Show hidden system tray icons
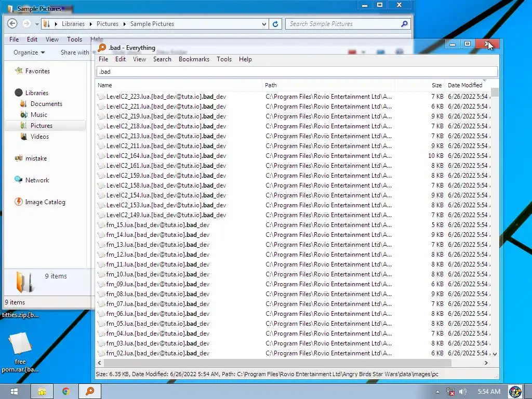This screenshot has width=532, height=399. point(437,392)
